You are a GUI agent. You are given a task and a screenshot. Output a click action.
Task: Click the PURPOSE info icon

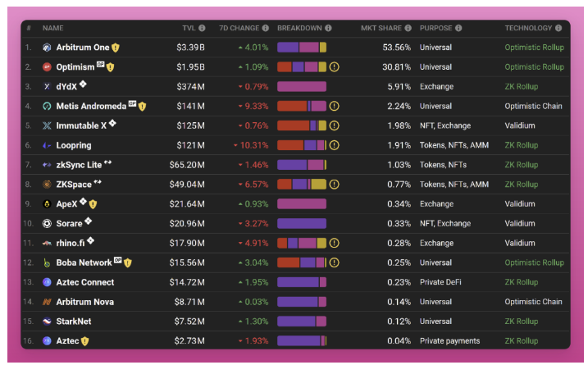pos(458,28)
